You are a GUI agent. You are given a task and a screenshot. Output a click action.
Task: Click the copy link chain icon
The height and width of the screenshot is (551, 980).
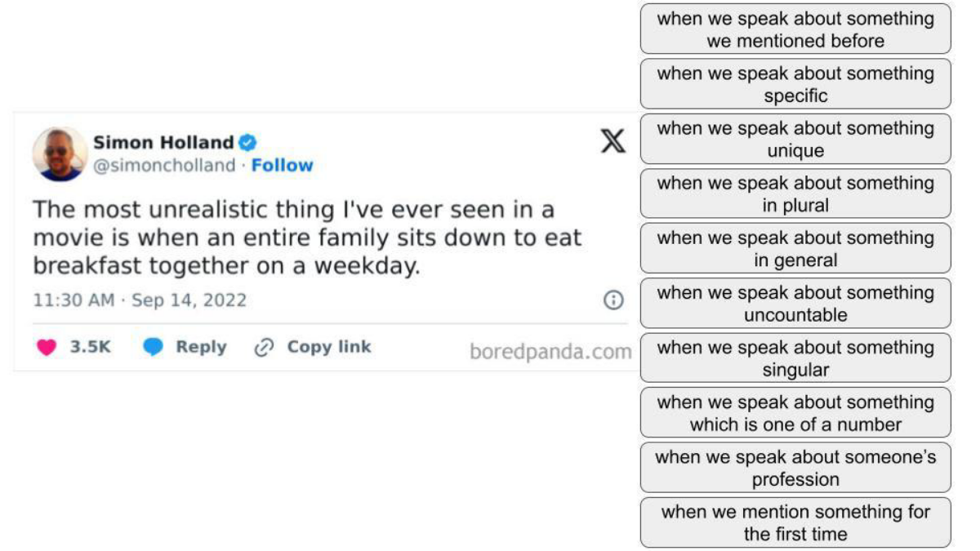264,347
